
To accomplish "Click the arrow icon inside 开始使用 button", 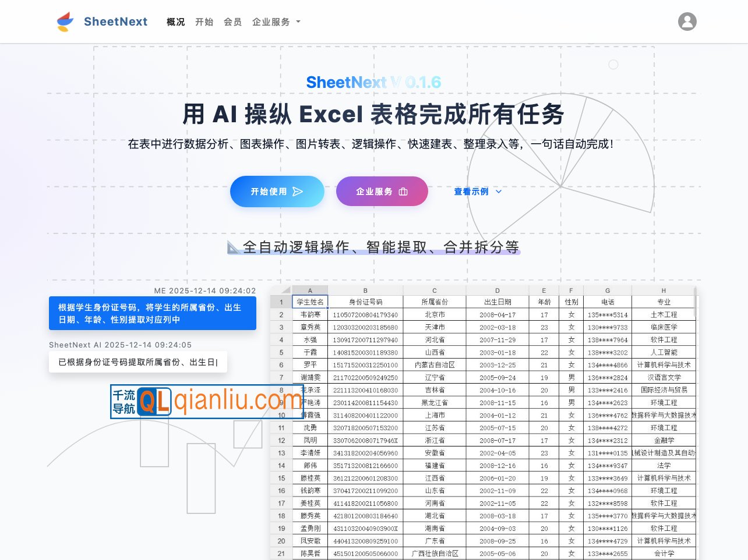I will click(298, 191).
